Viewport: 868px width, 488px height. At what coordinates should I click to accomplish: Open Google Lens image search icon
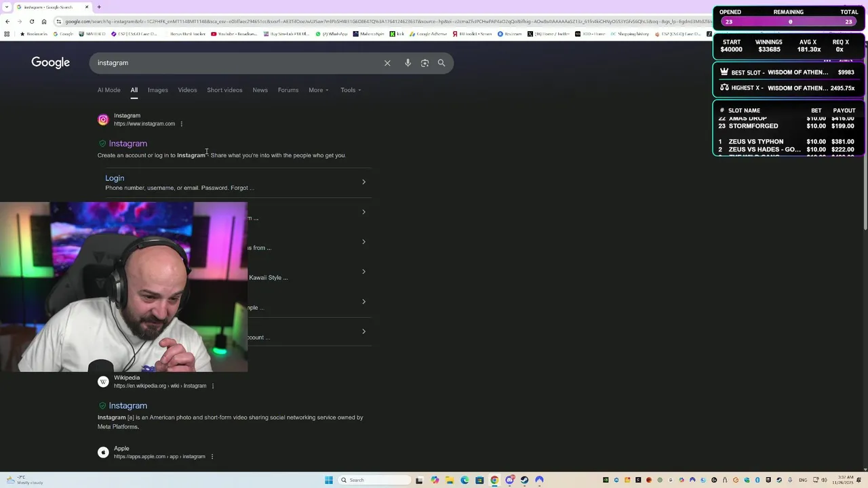click(425, 63)
